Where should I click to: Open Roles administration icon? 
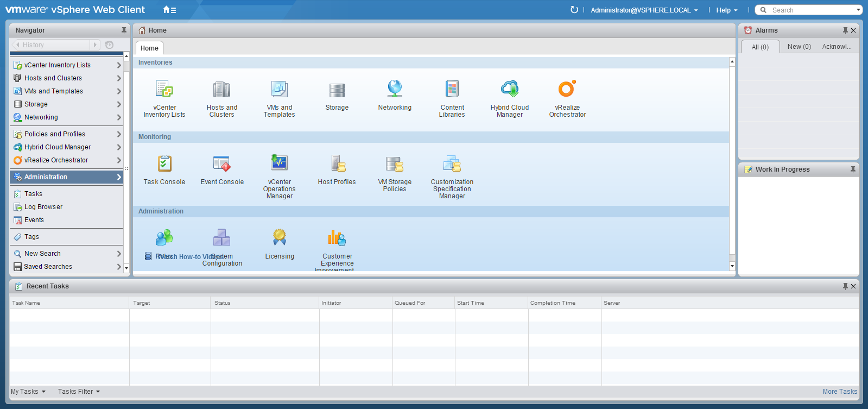[164, 237]
